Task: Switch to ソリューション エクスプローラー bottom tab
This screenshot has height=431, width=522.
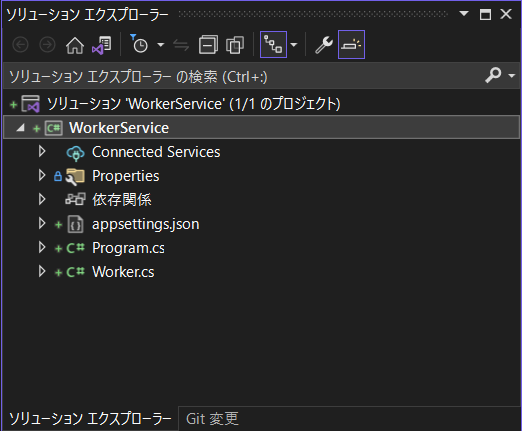Action: [x=90, y=419]
